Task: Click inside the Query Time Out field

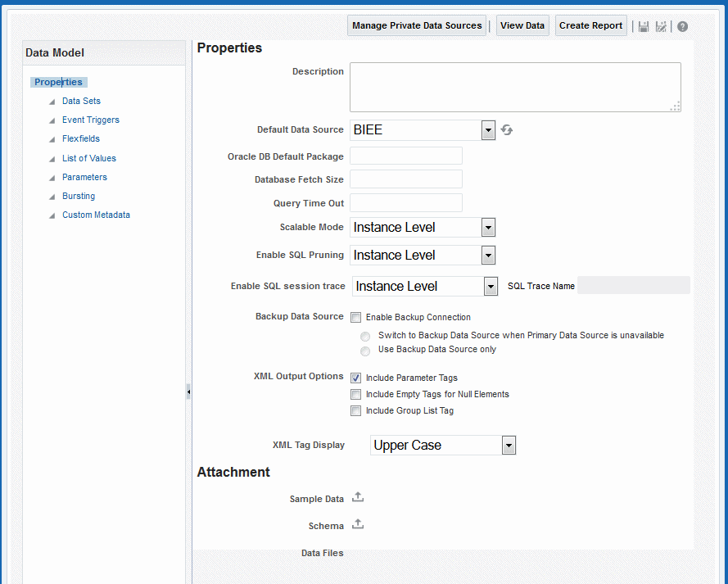Action: 405,202
